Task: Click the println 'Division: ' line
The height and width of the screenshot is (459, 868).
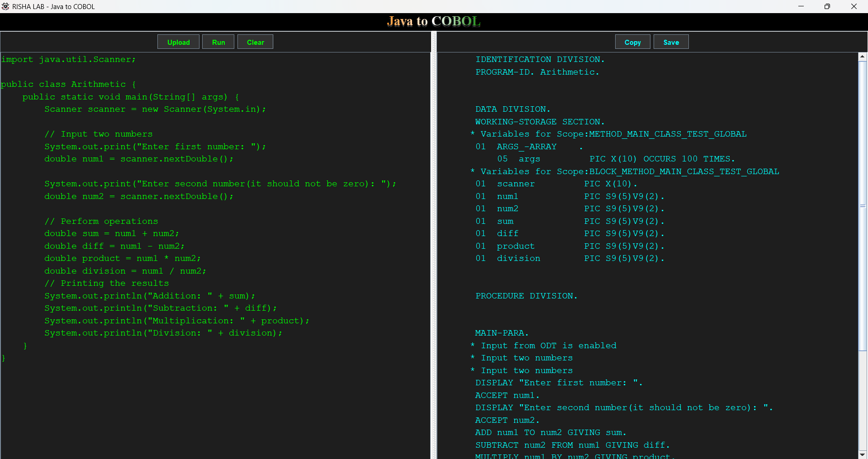Action: (x=163, y=333)
